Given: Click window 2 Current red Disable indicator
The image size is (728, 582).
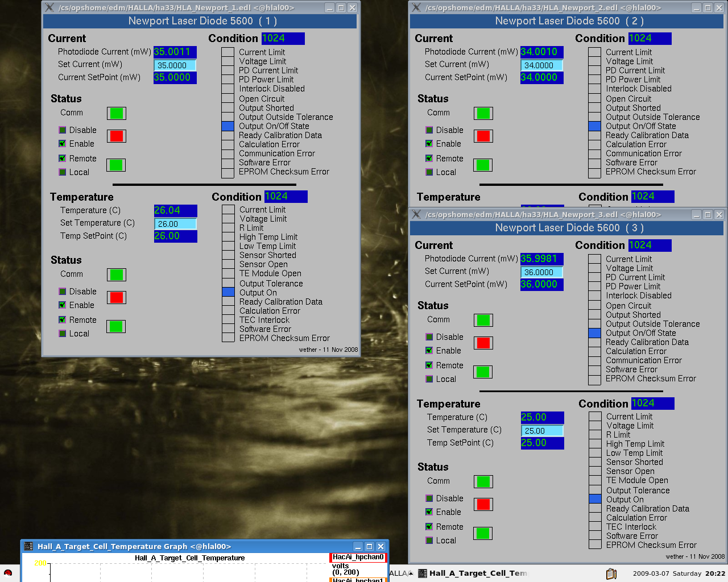Looking at the screenshot, I should point(483,136).
